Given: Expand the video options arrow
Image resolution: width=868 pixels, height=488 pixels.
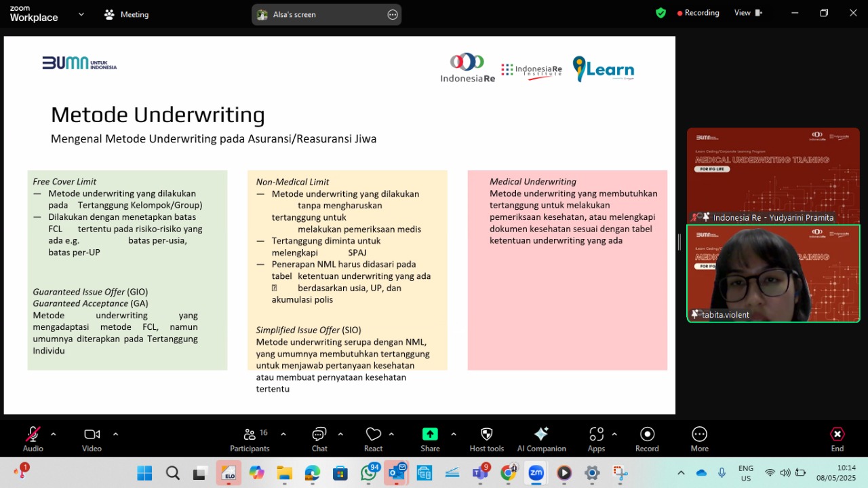Looking at the screenshot, I should 115,434.
